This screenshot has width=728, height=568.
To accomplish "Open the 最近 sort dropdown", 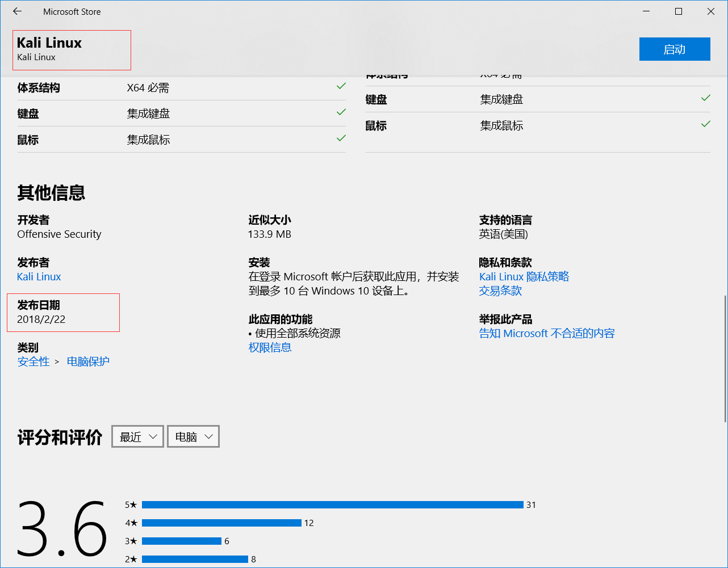I will (x=138, y=436).
